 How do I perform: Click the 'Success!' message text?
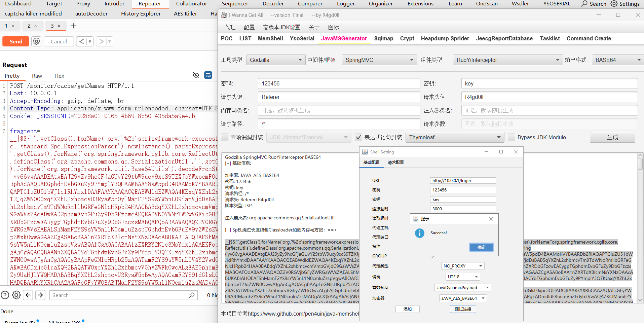(439, 233)
